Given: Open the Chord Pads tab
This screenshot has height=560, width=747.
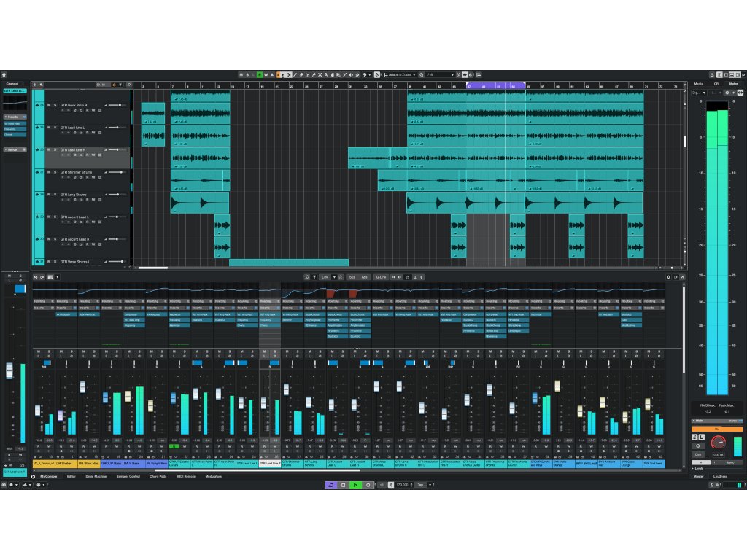Looking at the screenshot, I should point(158,476).
